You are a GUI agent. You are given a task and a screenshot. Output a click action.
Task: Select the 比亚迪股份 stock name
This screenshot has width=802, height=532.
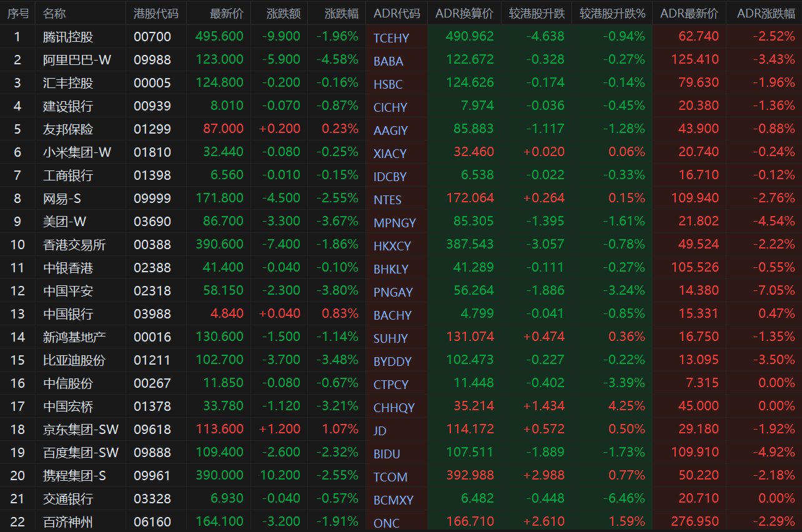(74, 360)
